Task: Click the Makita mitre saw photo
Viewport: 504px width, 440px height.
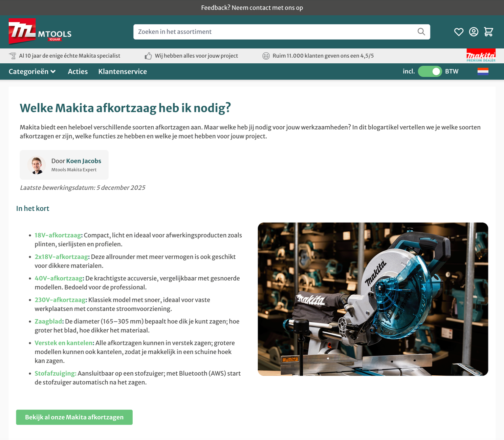Action: click(x=373, y=299)
